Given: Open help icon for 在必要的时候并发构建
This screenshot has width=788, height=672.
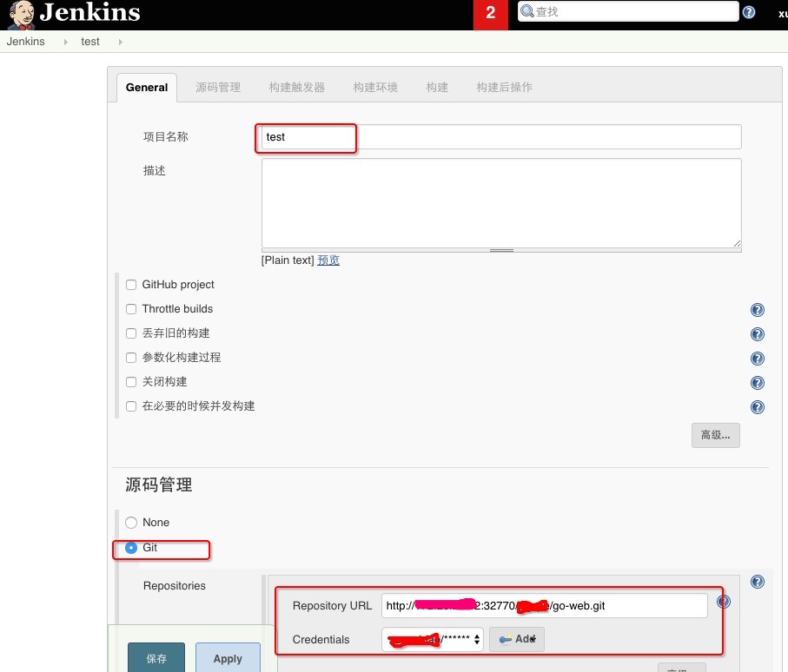Looking at the screenshot, I should tap(758, 407).
